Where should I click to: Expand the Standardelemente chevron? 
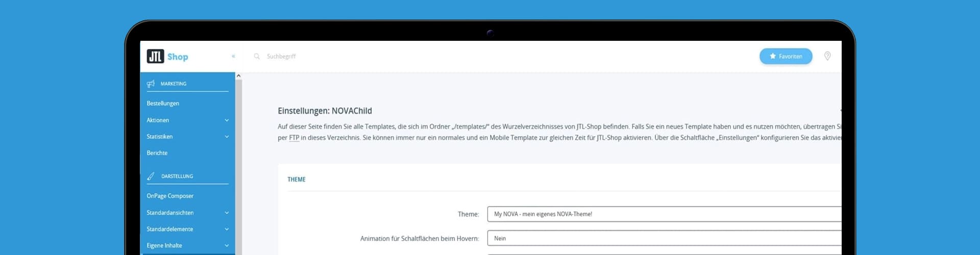point(227,229)
